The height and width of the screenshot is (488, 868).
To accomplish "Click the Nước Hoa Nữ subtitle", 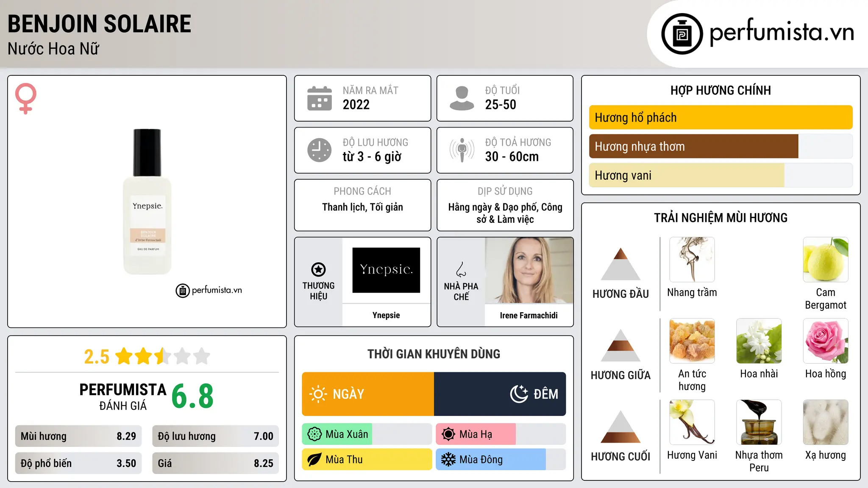I will [x=53, y=49].
